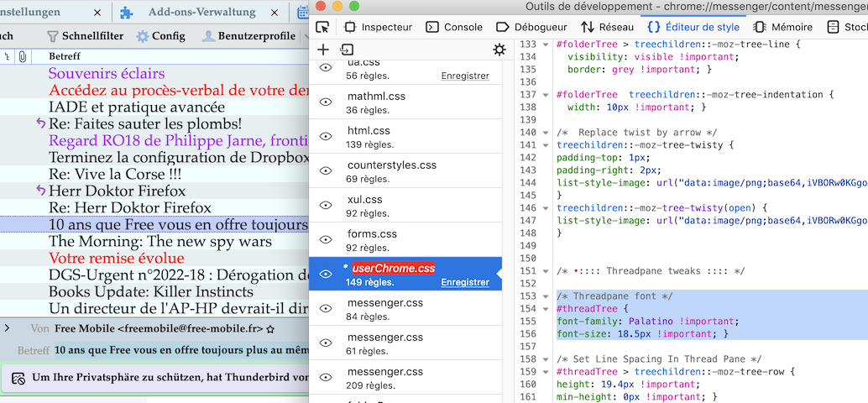868x403 pixels.
Task: Toggle visibility of counterstyles.css stylesheet
Action: pyautogui.click(x=326, y=170)
